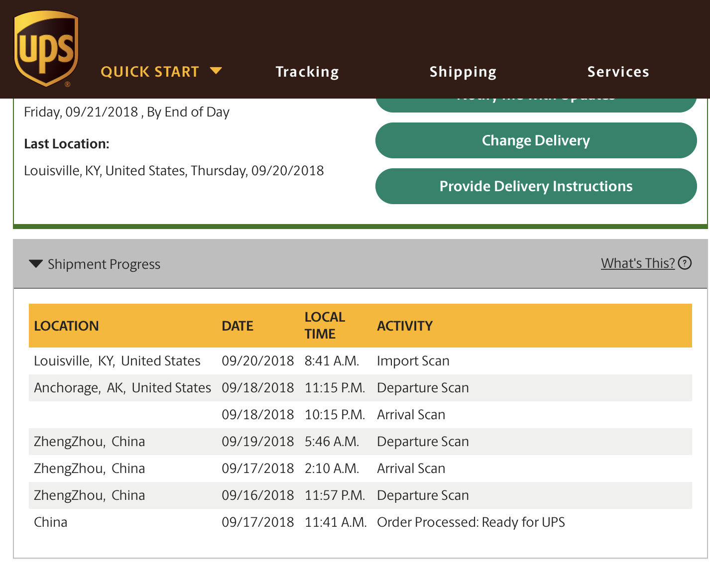The width and height of the screenshot is (710, 588).
Task: Click the Location column header
Action: pos(66,326)
